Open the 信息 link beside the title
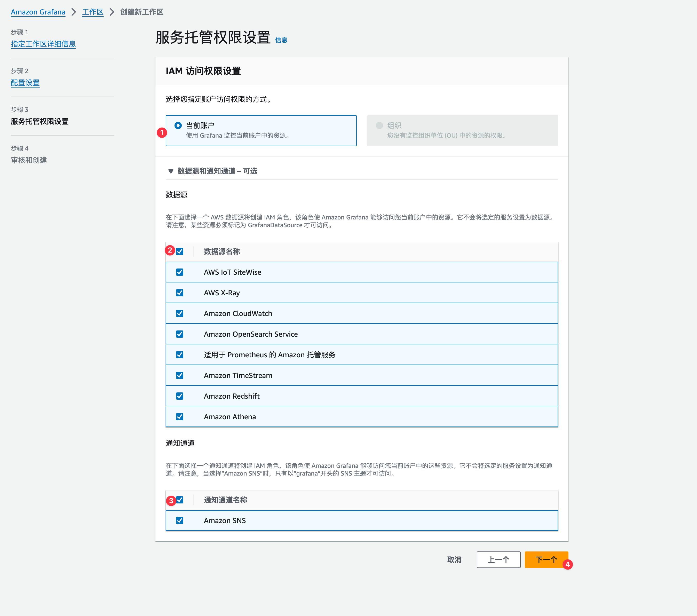This screenshot has height=616, width=697. tap(281, 40)
